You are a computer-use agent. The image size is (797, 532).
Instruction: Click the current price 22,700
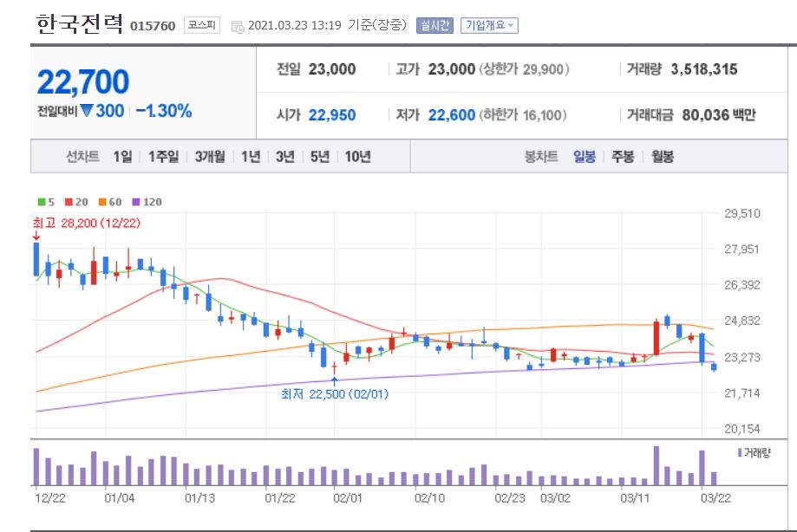[x=83, y=81]
